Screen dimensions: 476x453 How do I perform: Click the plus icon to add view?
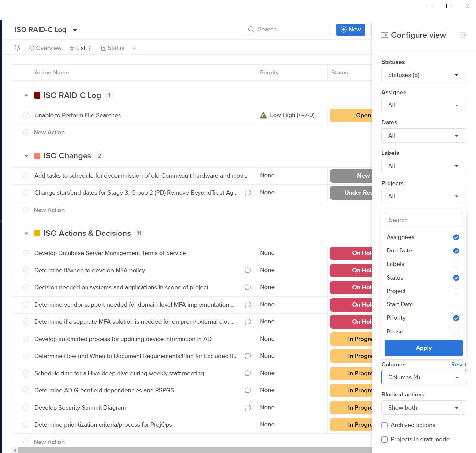pyautogui.click(x=134, y=48)
